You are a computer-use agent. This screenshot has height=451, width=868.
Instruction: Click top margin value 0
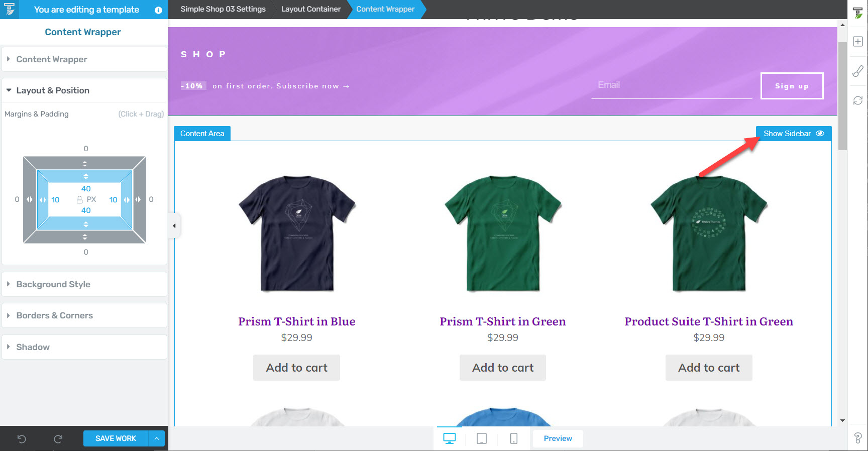coord(86,149)
